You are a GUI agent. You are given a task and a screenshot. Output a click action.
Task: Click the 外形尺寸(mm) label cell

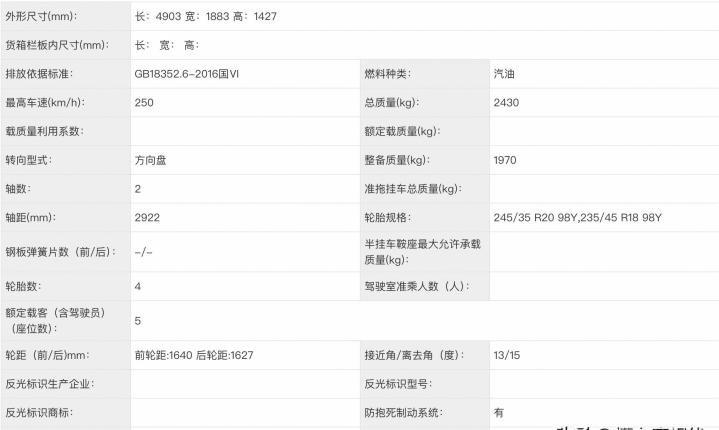[x=41, y=17]
